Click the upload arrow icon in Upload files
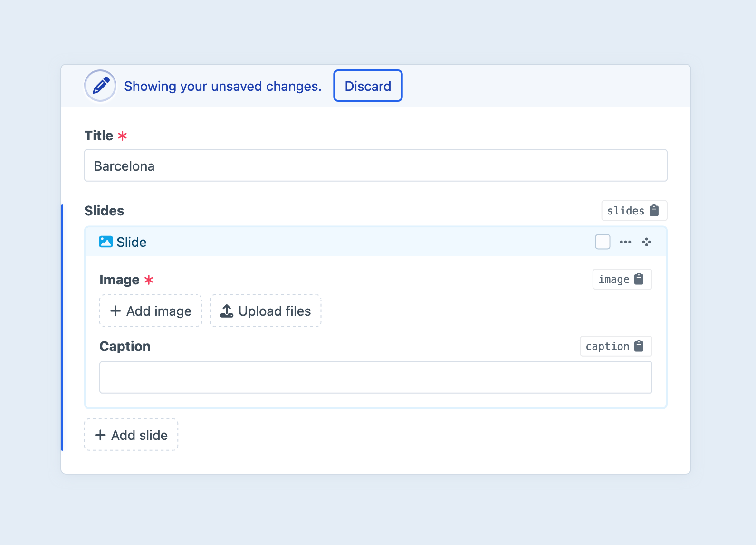Image resolution: width=756 pixels, height=545 pixels. pyautogui.click(x=227, y=311)
